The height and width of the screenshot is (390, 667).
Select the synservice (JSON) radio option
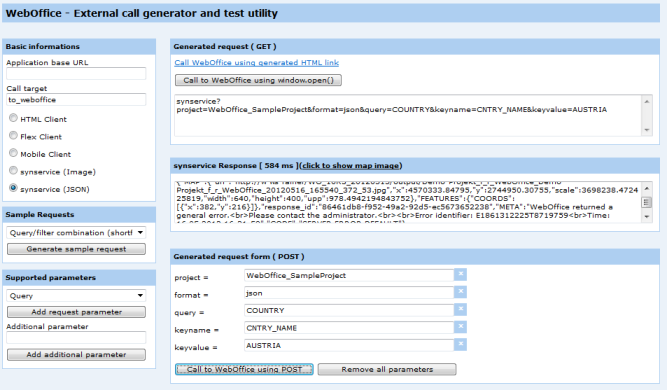[x=13, y=188]
